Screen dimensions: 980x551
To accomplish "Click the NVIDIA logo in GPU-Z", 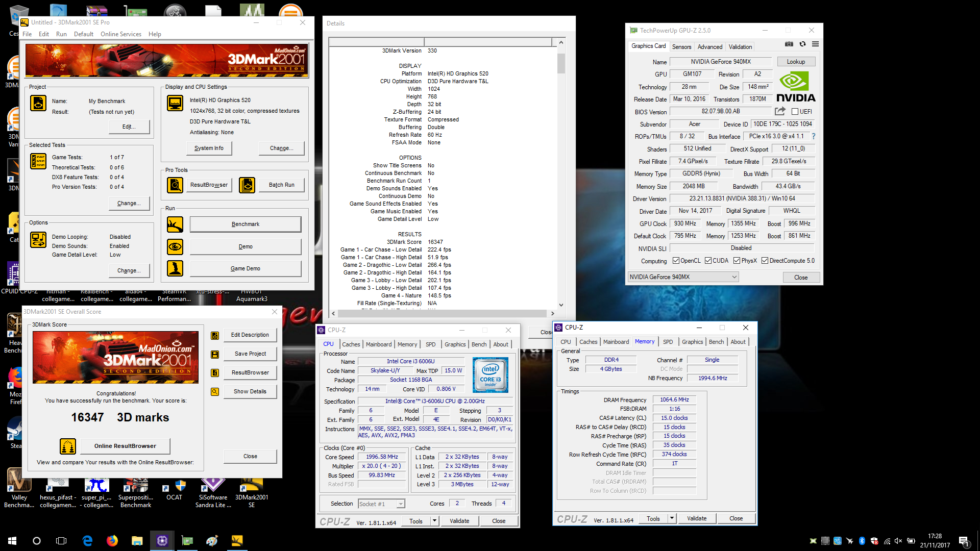I will 796,86.
